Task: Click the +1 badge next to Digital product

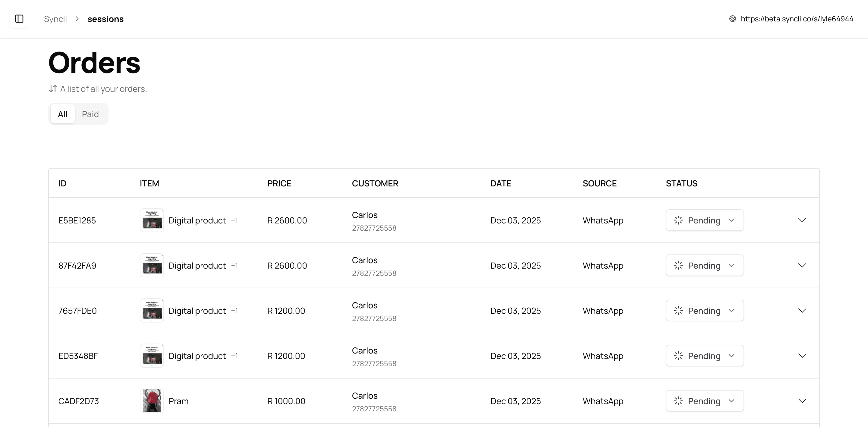Action: [235, 220]
